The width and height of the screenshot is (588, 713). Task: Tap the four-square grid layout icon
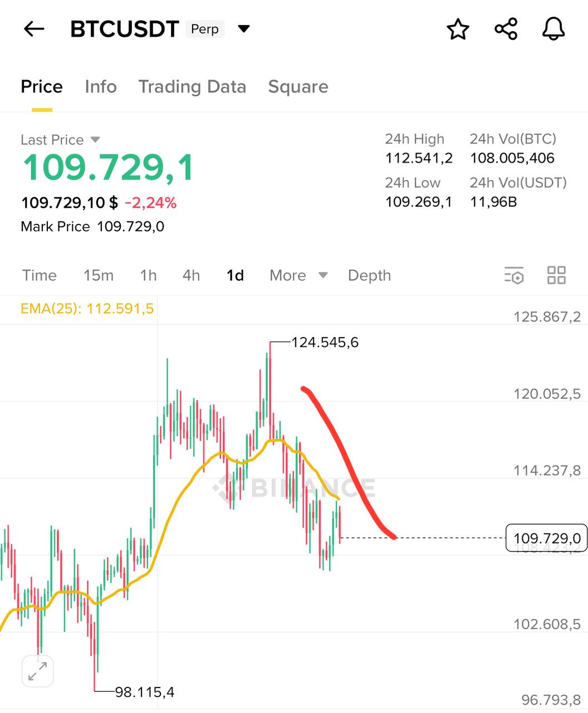(x=556, y=275)
